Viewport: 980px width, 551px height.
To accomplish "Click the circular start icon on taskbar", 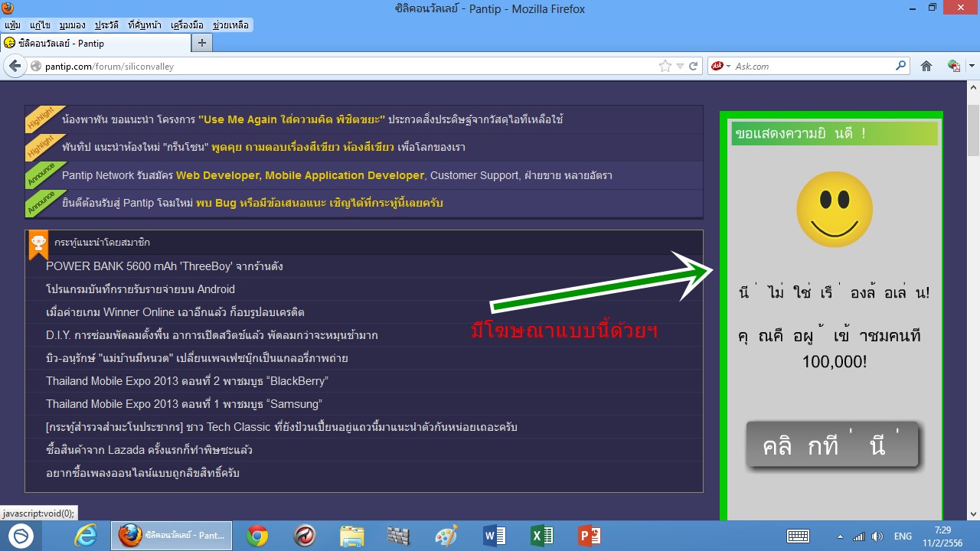I will [22, 536].
